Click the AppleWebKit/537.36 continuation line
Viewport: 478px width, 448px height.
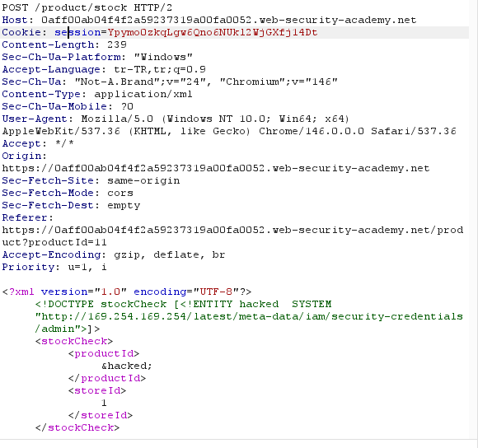(229, 131)
